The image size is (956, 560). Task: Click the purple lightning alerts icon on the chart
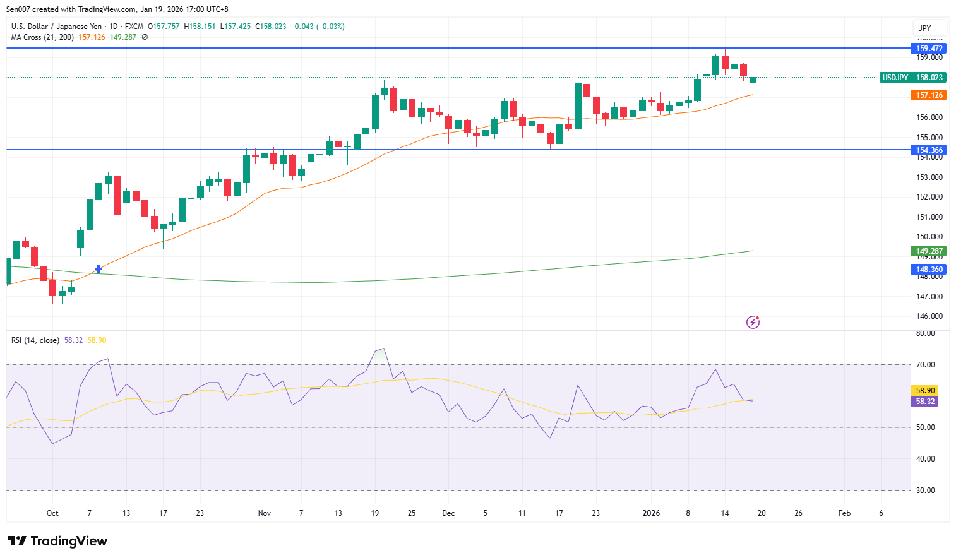(x=753, y=322)
